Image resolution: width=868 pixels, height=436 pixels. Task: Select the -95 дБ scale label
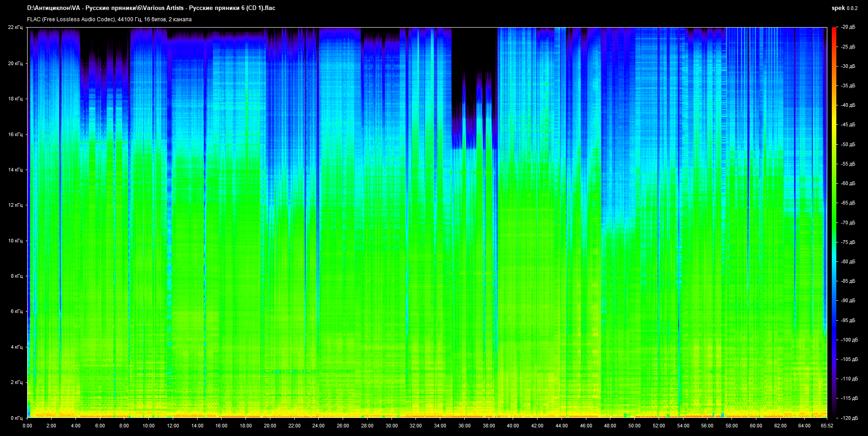(x=848, y=320)
